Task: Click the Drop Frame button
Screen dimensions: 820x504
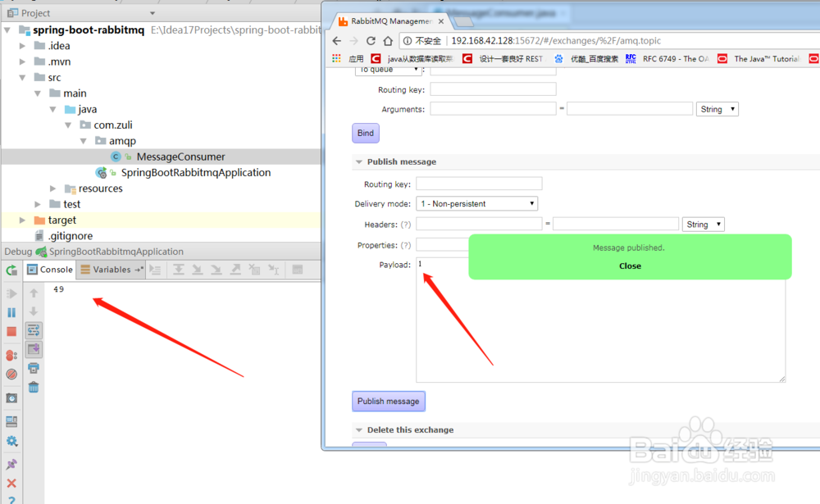Action: [255, 270]
